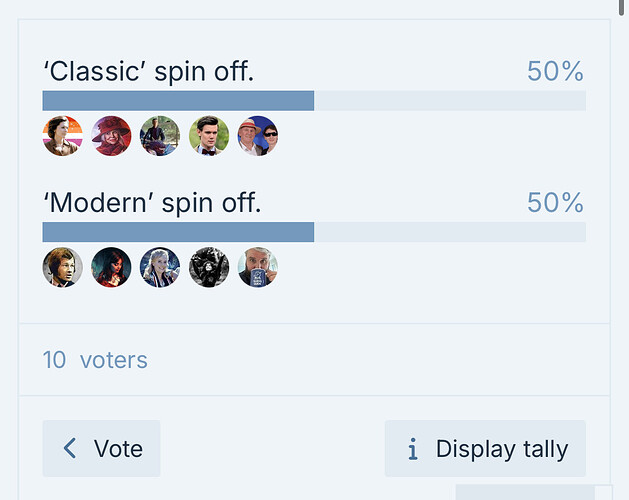Open the avatar wearing a red hat
The width and height of the screenshot is (629, 500).
[x=111, y=136]
